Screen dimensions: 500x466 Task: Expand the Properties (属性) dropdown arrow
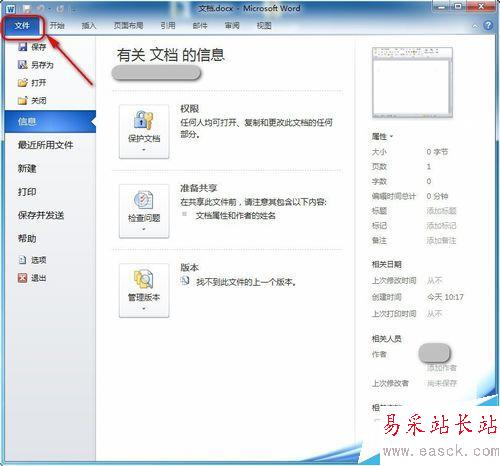pyautogui.click(x=391, y=136)
